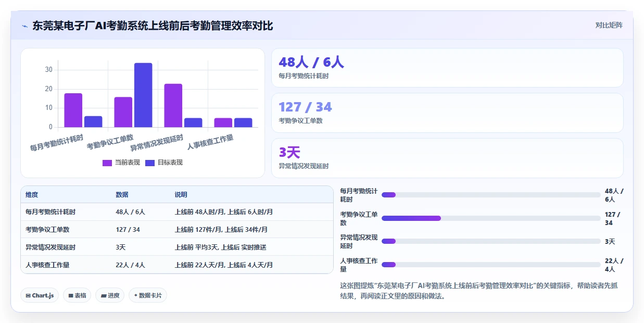Click text 上线前 127件/月, 上线后 34件/月
The image size is (644, 323).
221,229
